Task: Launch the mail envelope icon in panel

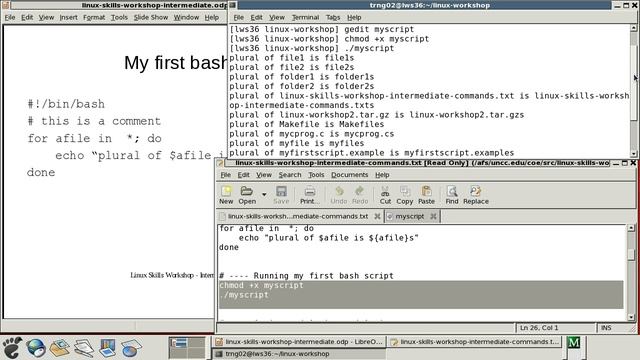Action: pos(60,348)
